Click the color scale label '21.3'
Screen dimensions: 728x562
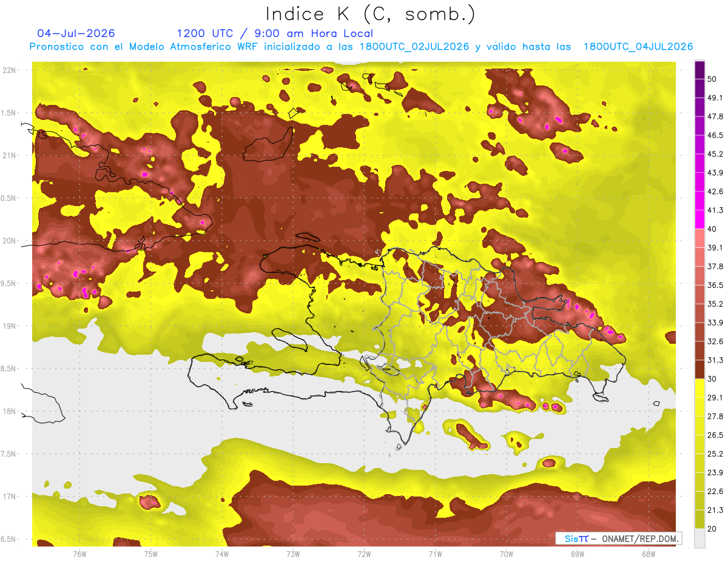715,510
